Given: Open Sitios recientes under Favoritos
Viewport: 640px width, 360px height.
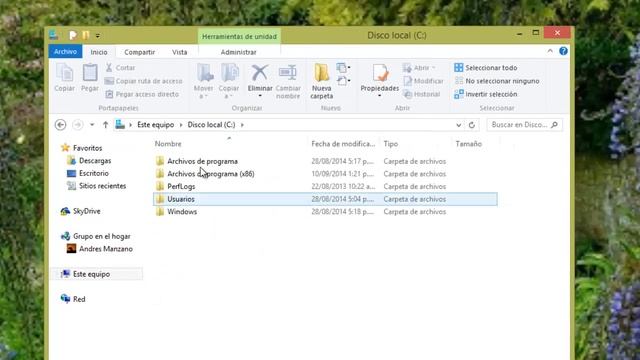Looking at the screenshot, I should click(x=97, y=186).
